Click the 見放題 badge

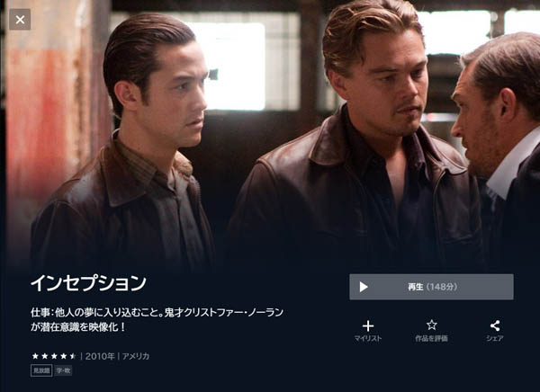(41, 370)
